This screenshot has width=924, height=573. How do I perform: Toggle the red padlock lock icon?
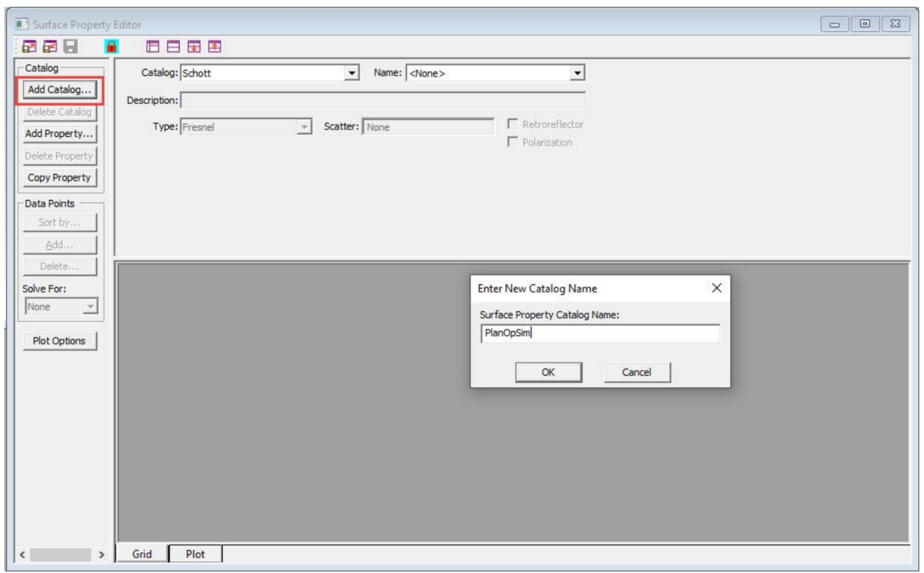click(111, 47)
